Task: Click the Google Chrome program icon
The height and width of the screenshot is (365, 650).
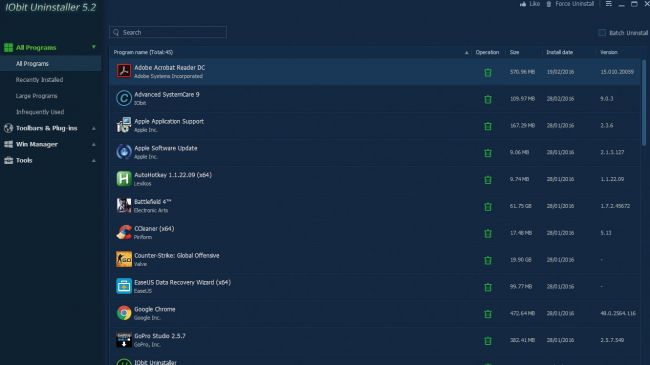Action: pyautogui.click(x=124, y=313)
